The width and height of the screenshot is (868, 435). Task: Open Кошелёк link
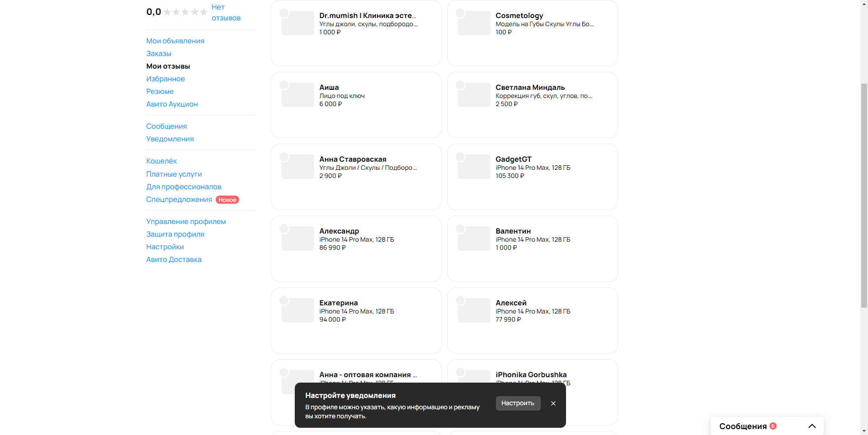(x=161, y=161)
